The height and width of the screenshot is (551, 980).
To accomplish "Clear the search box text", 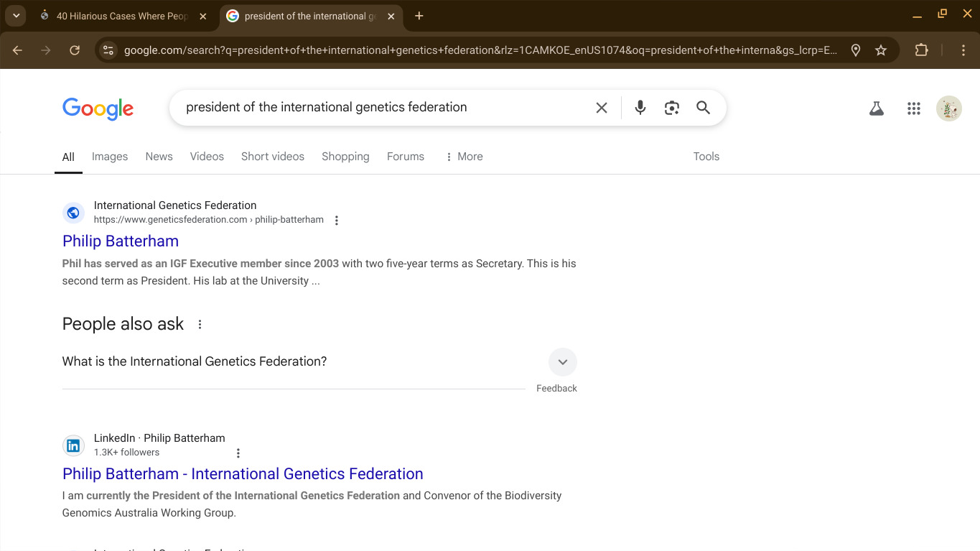I will (602, 108).
